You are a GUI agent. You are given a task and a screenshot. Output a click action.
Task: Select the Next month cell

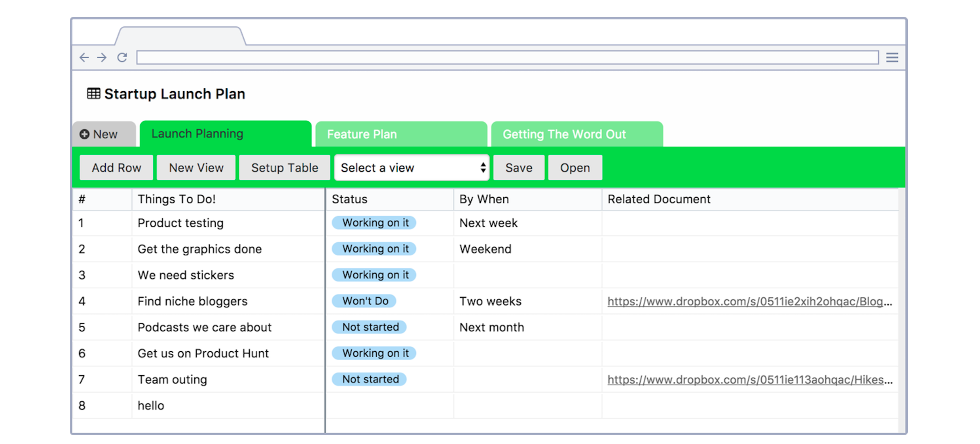(528, 328)
